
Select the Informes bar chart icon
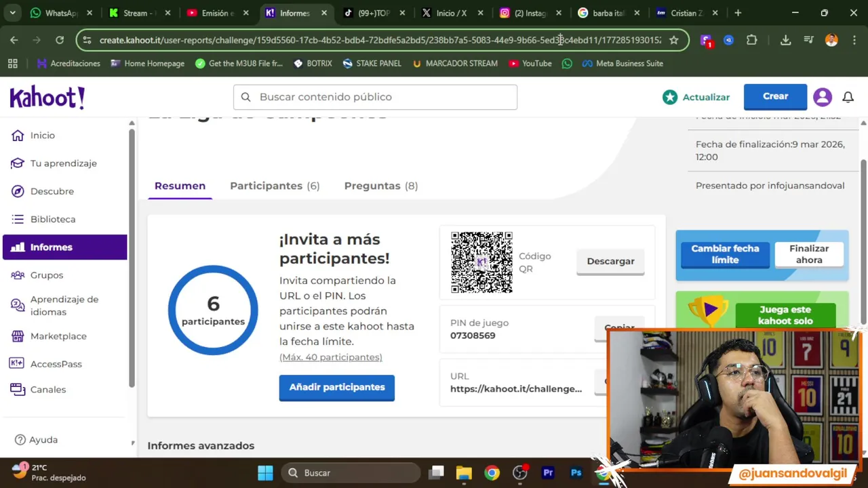(18, 247)
